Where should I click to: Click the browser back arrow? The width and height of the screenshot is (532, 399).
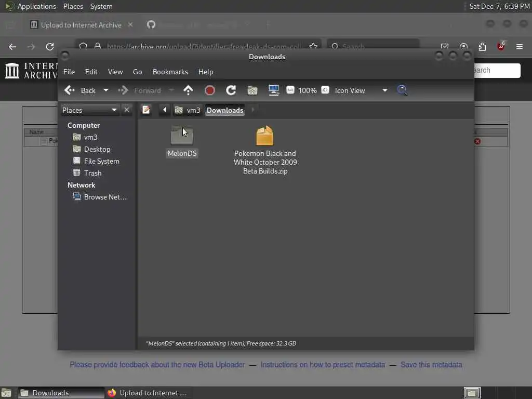(x=12, y=46)
